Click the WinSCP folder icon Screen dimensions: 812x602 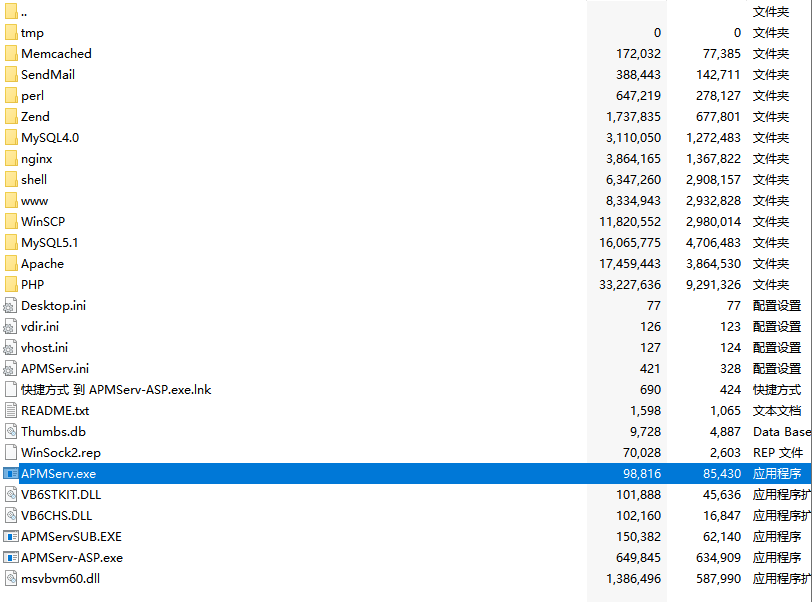11,221
